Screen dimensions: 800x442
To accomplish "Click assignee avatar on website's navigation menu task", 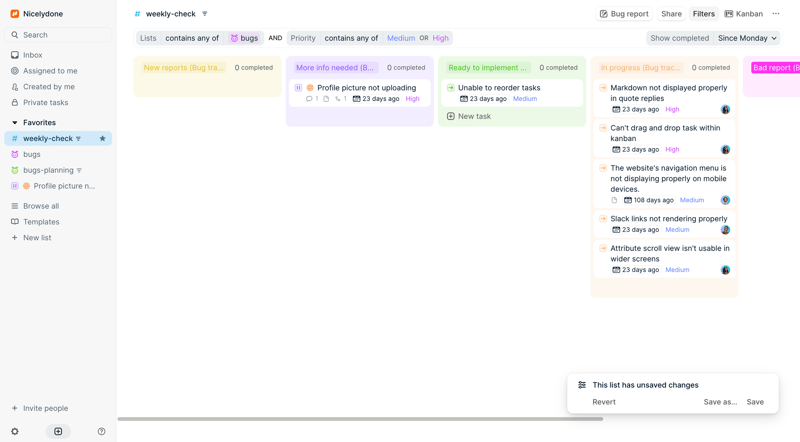I will coord(725,200).
